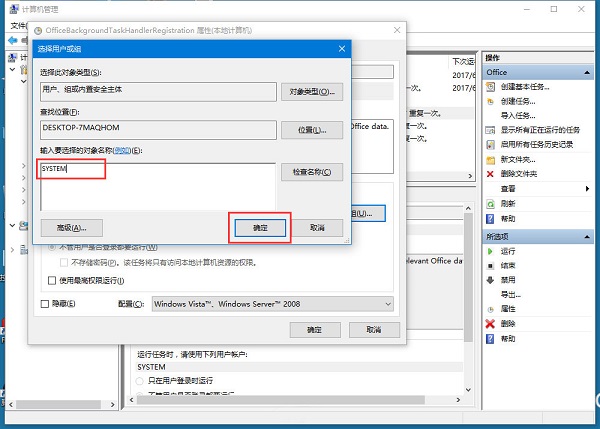Click the 示例 examples link
The height and width of the screenshot is (429, 600).
122,150
